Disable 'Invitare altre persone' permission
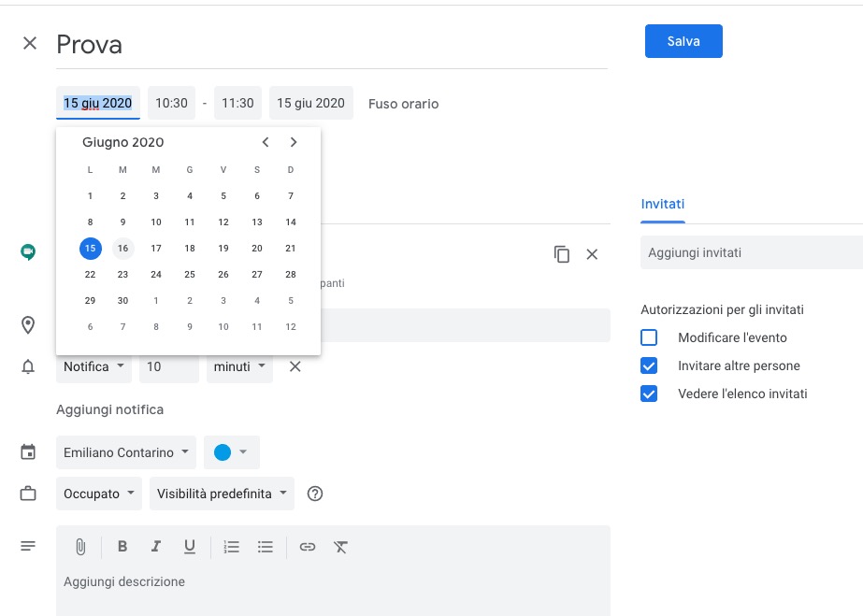 point(650,365)
